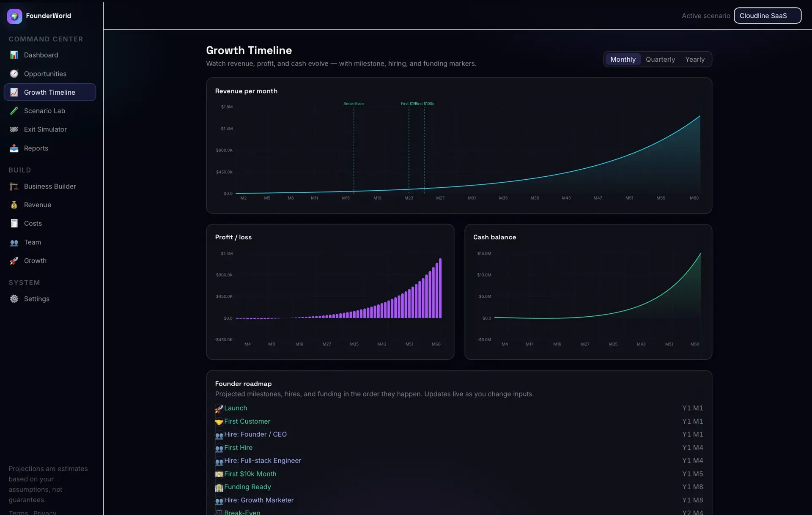Click the tallest M60 bar in Profit / loss
The width and height of the screenshot is (812, 515).
pyautogui.click(x=440, y=288)
